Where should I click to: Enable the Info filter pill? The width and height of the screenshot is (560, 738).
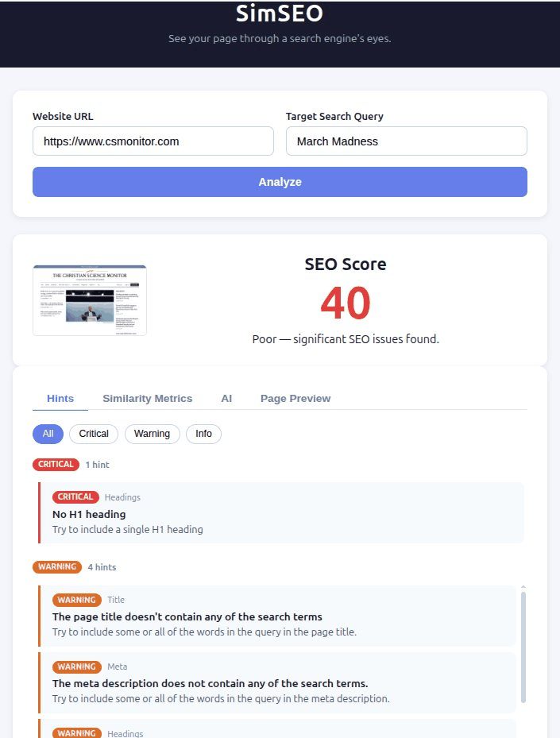click(x=203, y=434)
